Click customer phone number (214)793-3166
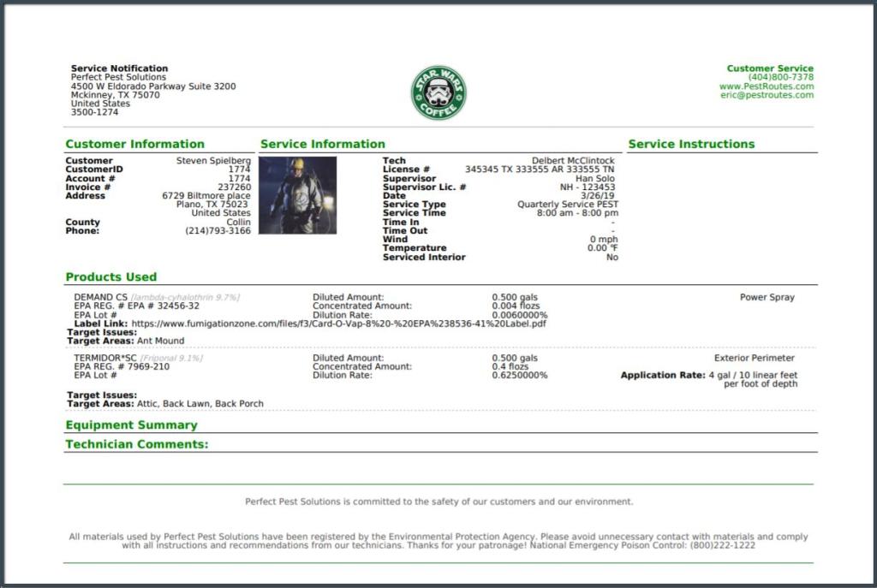877x588 pixels. click(x=218, y=230)
